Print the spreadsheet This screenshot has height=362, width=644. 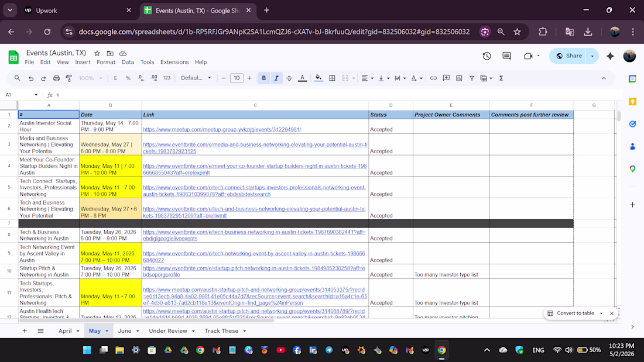coord(56,78)
